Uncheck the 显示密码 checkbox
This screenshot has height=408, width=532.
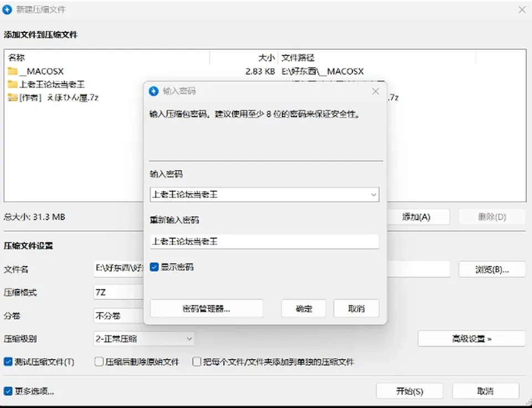(155, 267)
